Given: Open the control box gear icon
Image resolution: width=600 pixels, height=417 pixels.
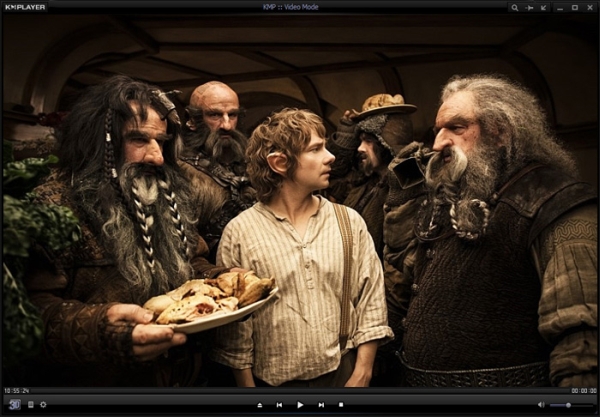Looking at the screenshot, I should [x=43, y=404].
